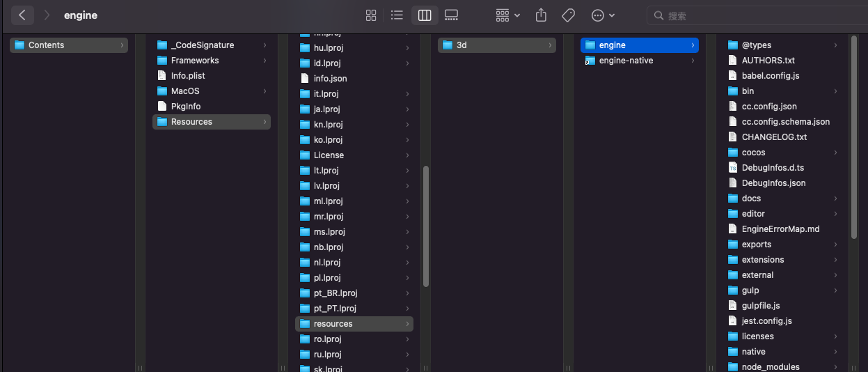Open the extensions folder
Image resolution: width=868 pixels, height=372 pixels.
pos(782,260)
